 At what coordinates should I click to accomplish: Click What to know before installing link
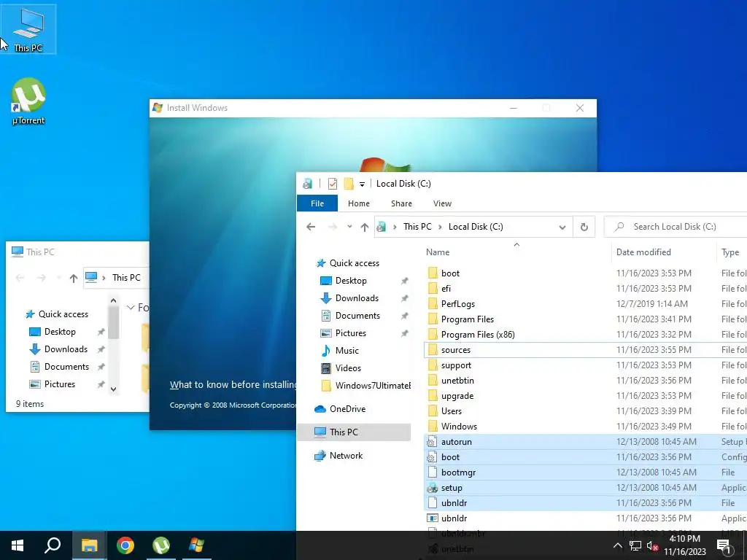233,385
